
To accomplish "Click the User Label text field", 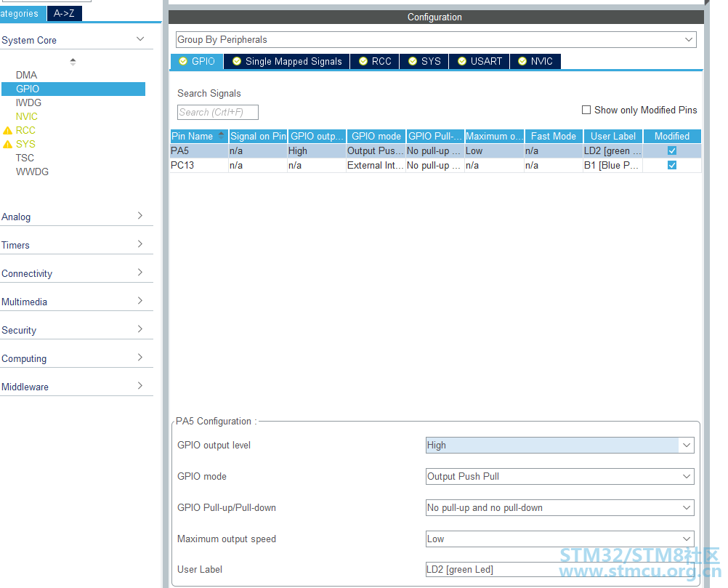I will coord(560,569).
